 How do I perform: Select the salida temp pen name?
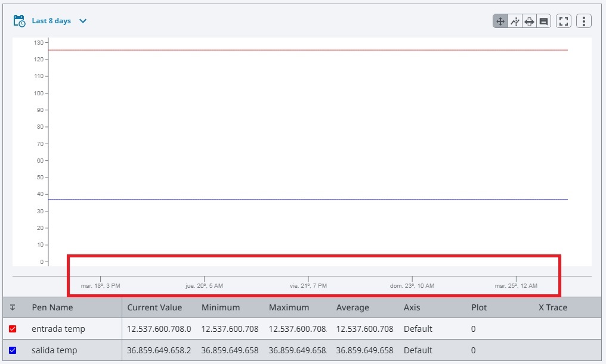click(54, 350)
